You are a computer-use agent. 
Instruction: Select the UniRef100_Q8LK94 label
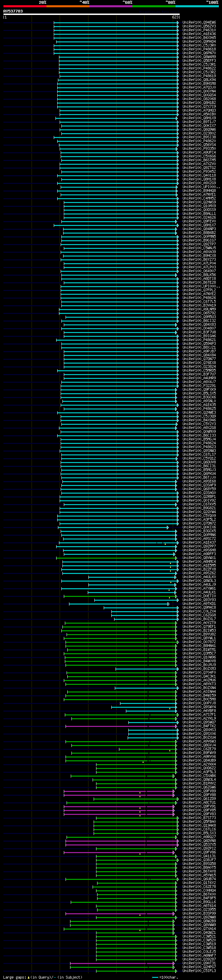199,80
